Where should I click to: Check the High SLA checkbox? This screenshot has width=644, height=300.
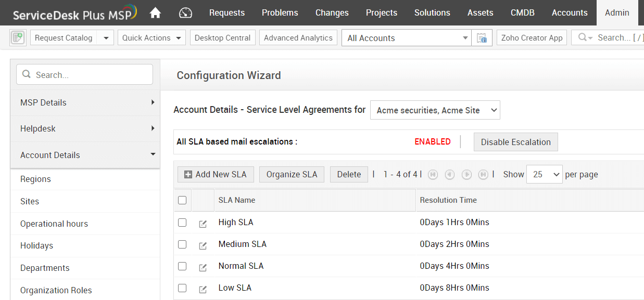coord(182,223)
